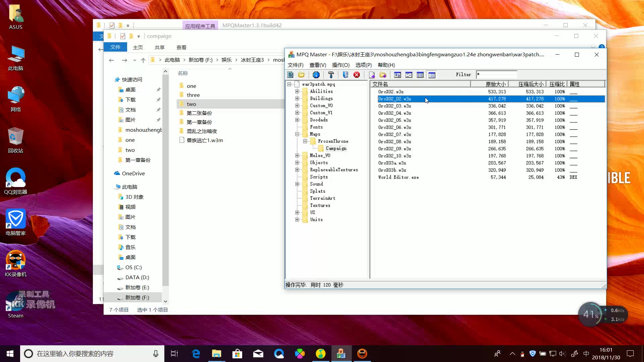The image size is (644, 362).
Task: Click the Back arrow in Explorer
Action: coord(112,60)
